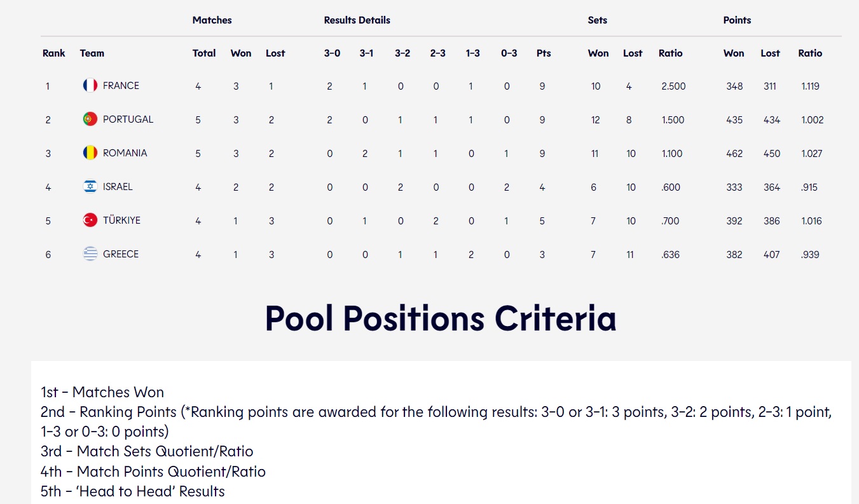Screen dimensions: 859x504
Task: Click France's sets ratio value 2.500
Action: tap(673, 86)
